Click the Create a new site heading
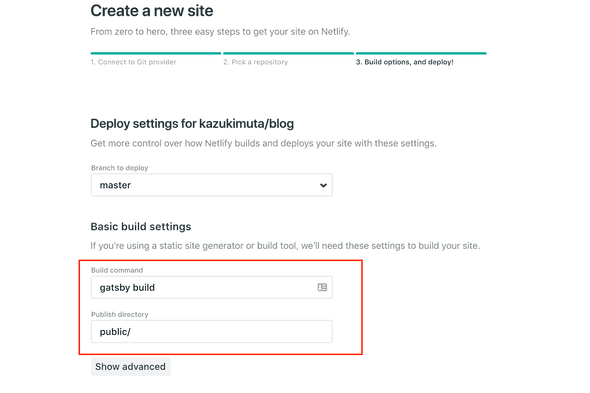590x393 pixels. pyautogui.click(x=152, y=11)
